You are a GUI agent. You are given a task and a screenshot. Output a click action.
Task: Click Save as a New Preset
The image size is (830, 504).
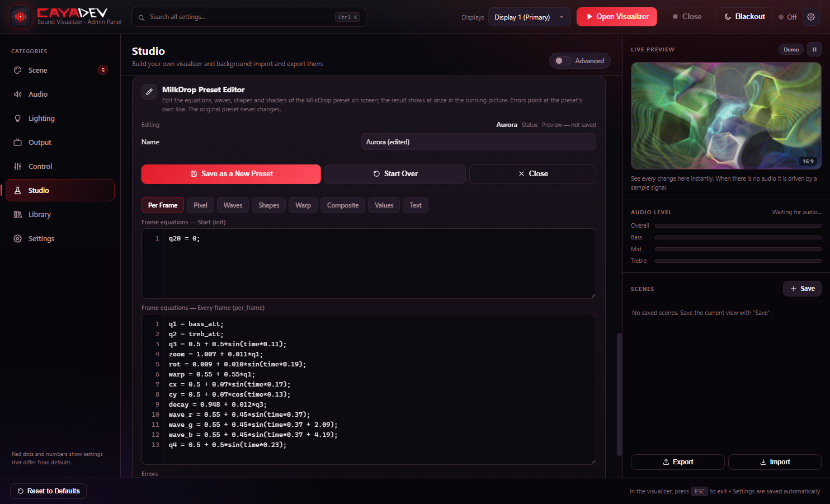point(231,174)
